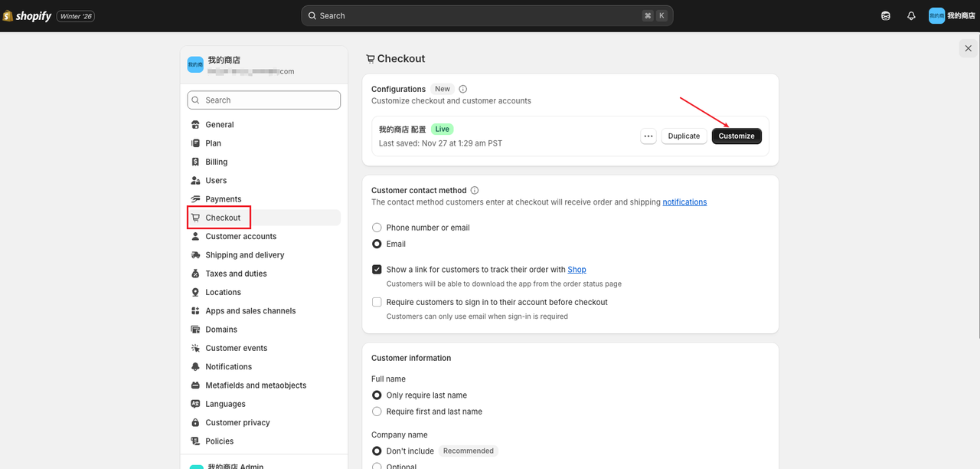Select Require first and last name
Screen dimensions: 980x469
pyautogui.click(x=377, y=411)
